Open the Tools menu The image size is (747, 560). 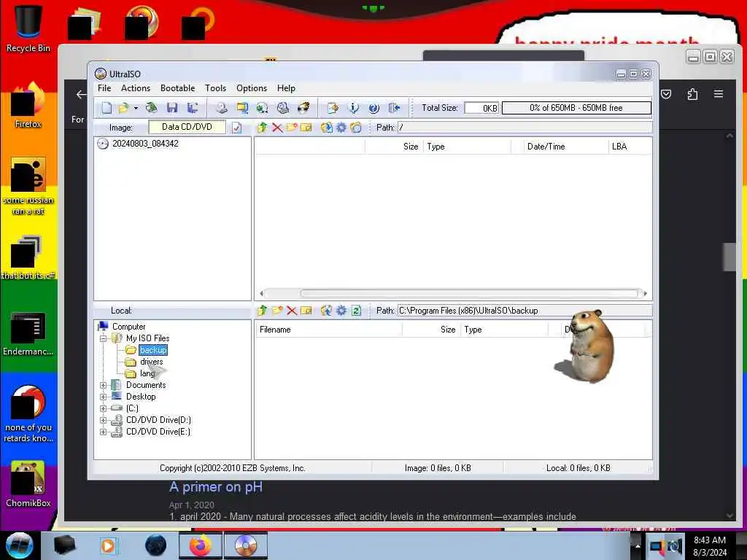[215, 88]
